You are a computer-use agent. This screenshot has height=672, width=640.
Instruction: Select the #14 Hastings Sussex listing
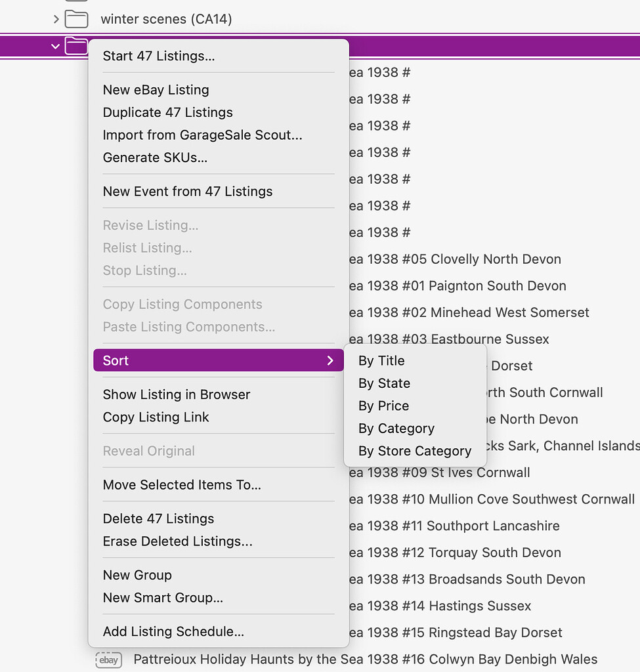point(440,606)
